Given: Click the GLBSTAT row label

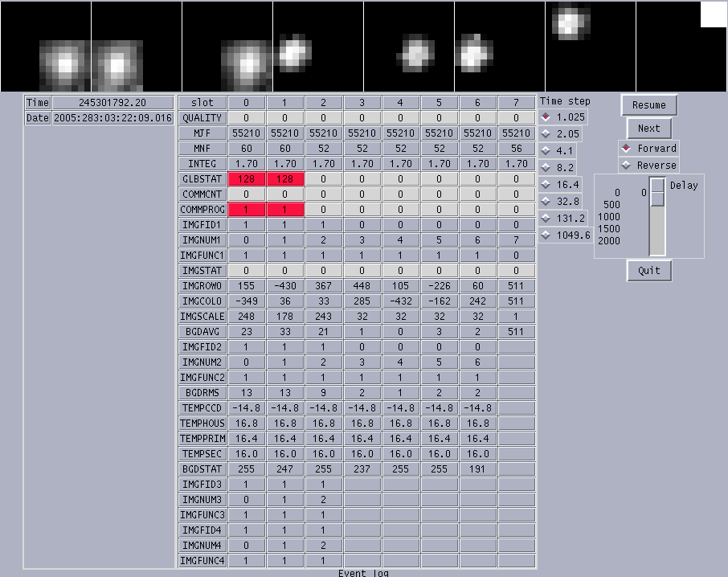Looking at the screenshot, I should [x=202, y=179].
